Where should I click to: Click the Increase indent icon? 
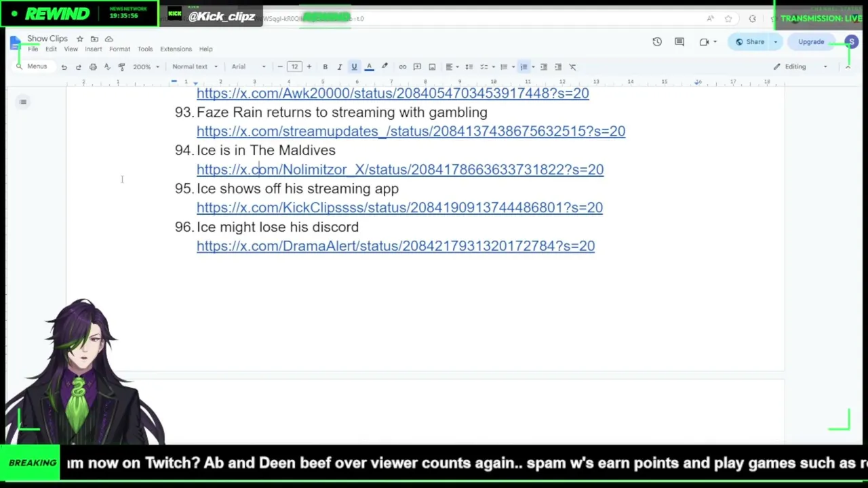tap(558, 66)
